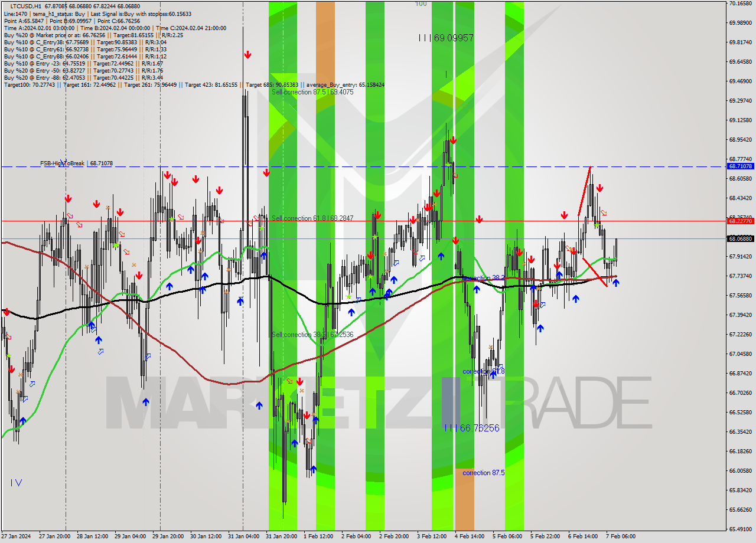Click the 65.49100 price axis value
The height and width of the screenshot is (543, 756).
tap(741, 529)
